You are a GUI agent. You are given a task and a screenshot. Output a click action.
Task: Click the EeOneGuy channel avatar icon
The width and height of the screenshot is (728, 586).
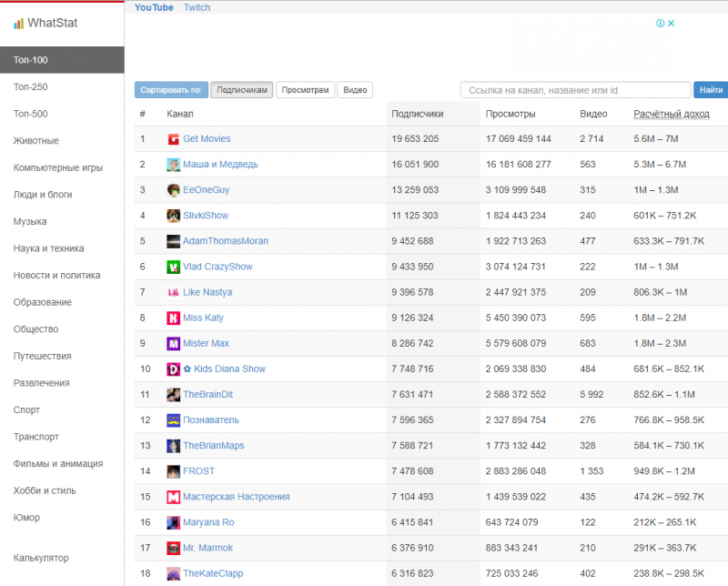[173, 190]
